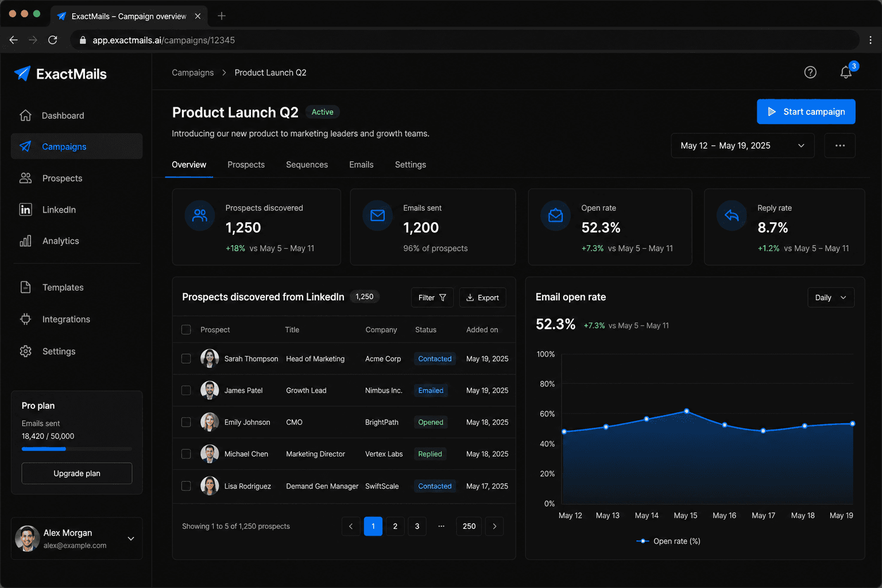Image resolution: width=882 pixels, height=588 pixels.
Task: Go to page 2 of prospects
Action: point(395,526)
